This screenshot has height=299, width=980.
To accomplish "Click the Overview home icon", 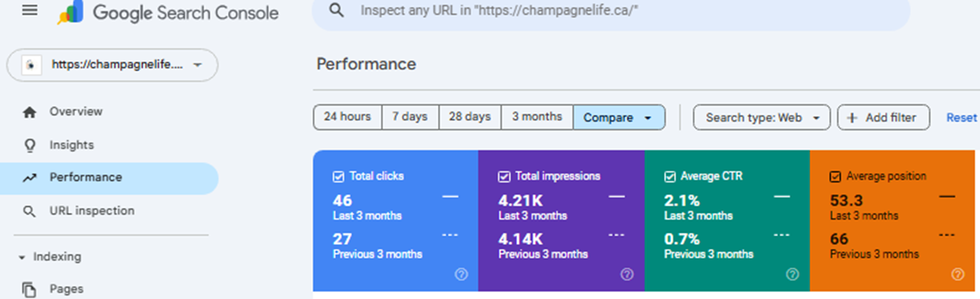I will click(30, 112).
